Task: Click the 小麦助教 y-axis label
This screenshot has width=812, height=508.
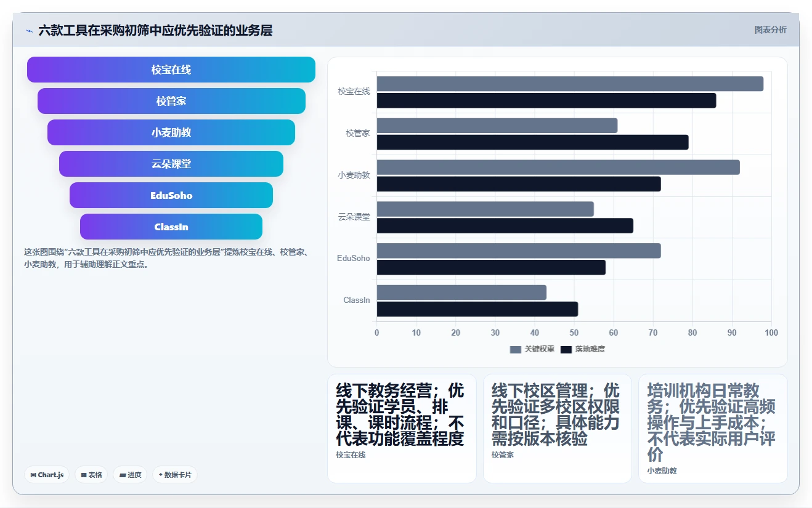Action: [354, 175]
